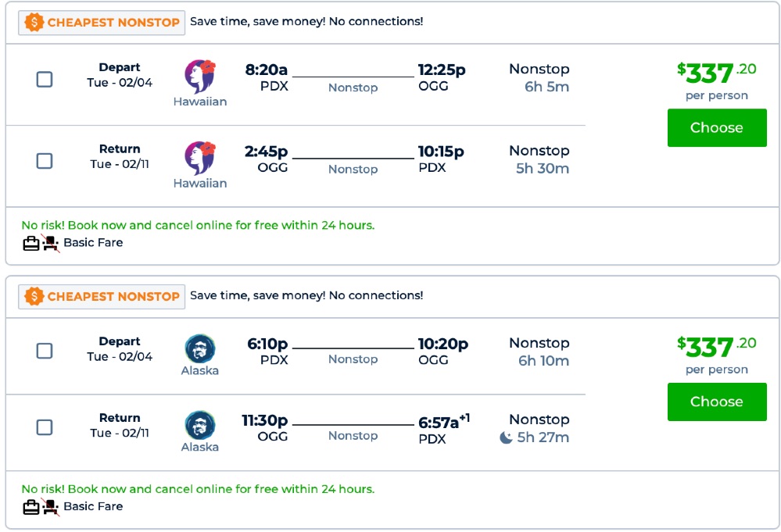Click Hawaiian Airlines logo on departing flight

pos(199,77)
